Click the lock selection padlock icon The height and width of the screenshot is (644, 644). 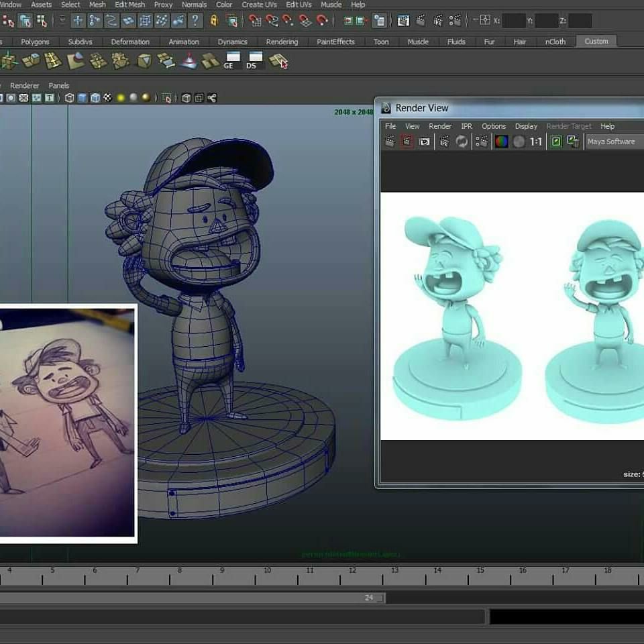coord(214,21)
